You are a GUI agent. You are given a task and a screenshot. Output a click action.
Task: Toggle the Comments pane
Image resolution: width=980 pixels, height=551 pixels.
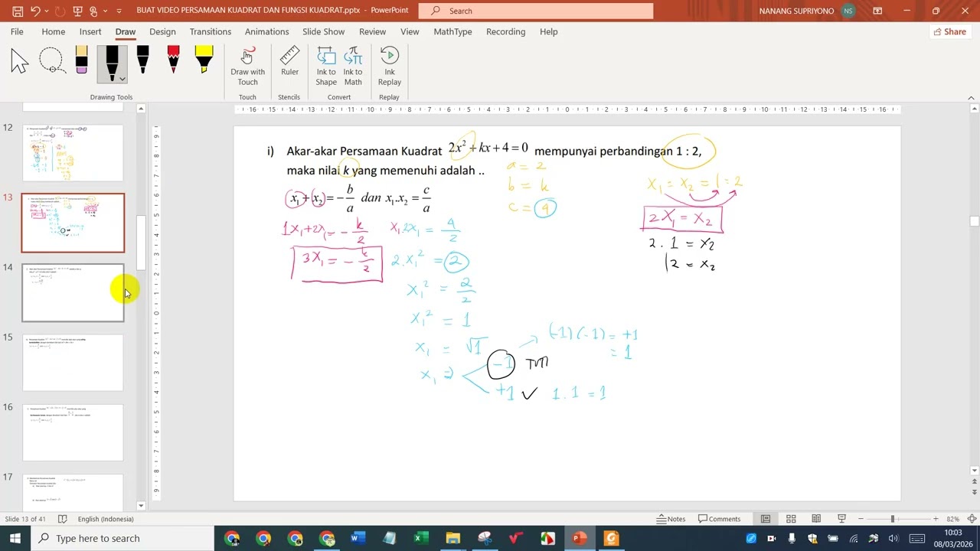(719, 519)
